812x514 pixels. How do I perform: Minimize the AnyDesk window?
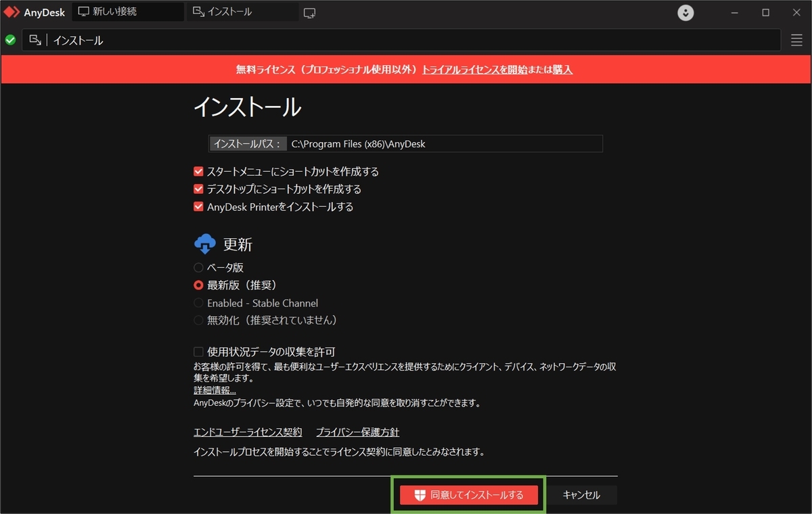point(736,12)
